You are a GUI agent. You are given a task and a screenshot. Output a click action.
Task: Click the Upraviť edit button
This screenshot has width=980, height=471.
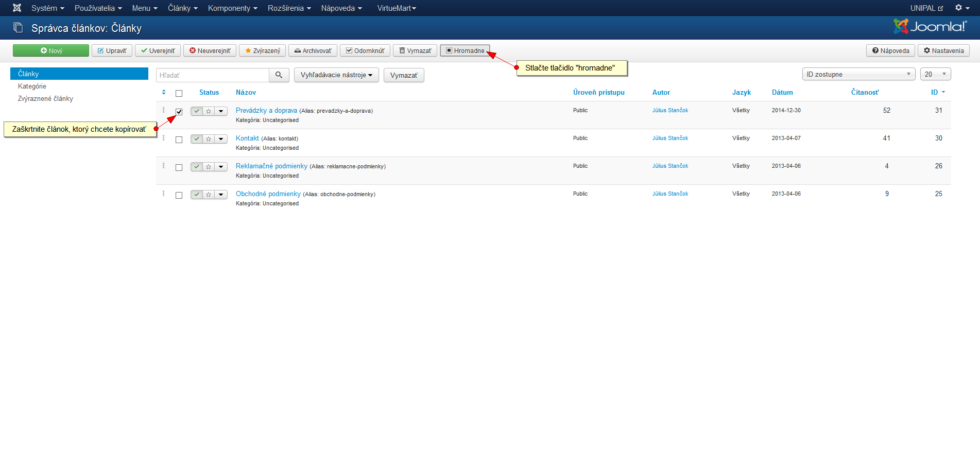tap(112, 50)
